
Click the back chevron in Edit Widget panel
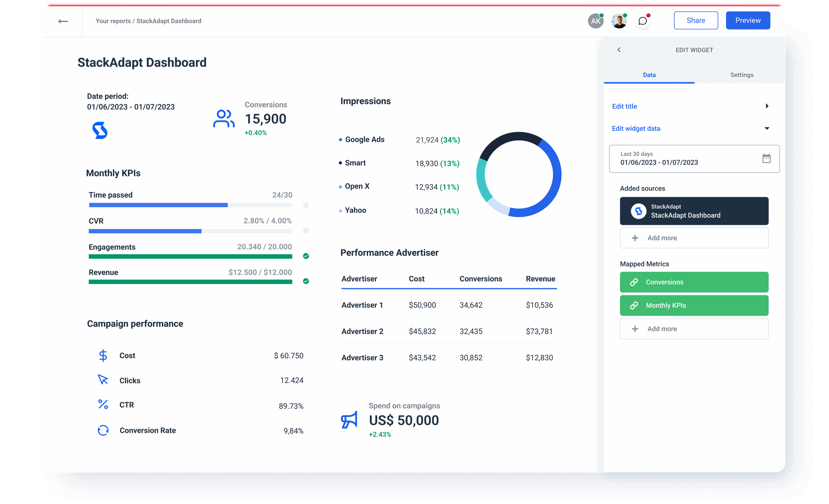[619, 50]
